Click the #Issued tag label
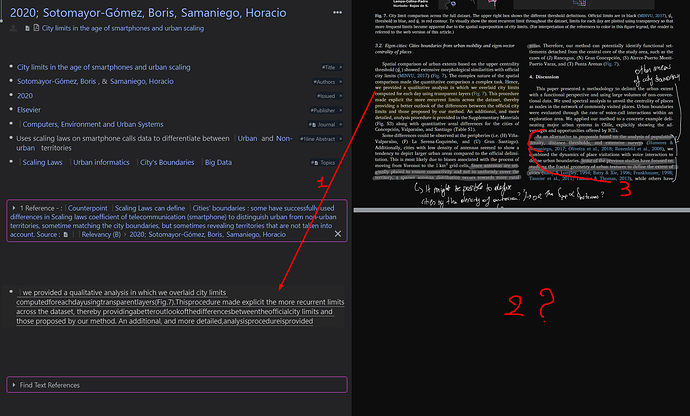690x416 pixels. tap(326, 96)
